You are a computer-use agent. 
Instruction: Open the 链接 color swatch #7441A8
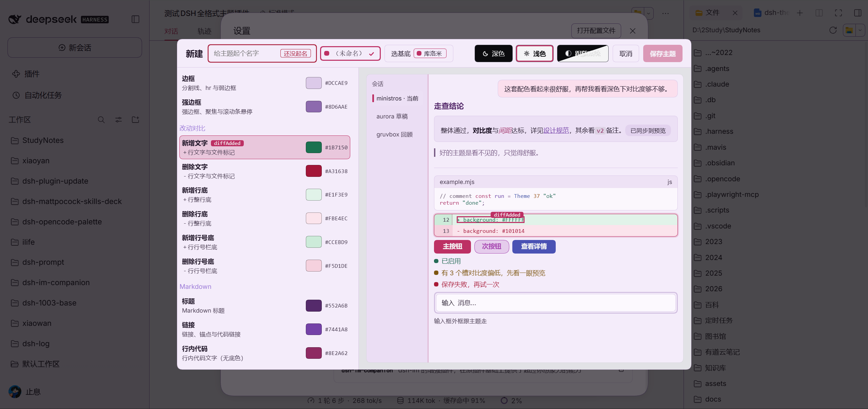tap(314, 329)
